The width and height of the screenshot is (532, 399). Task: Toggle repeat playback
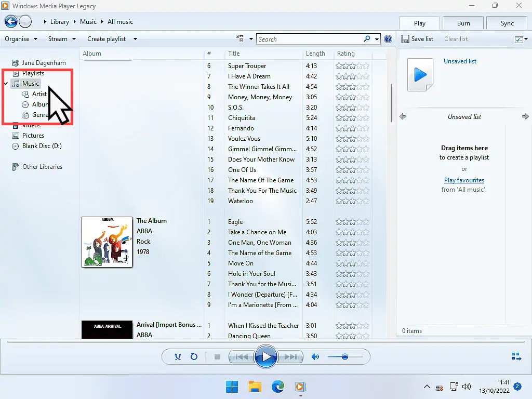[x=194, y=357]
